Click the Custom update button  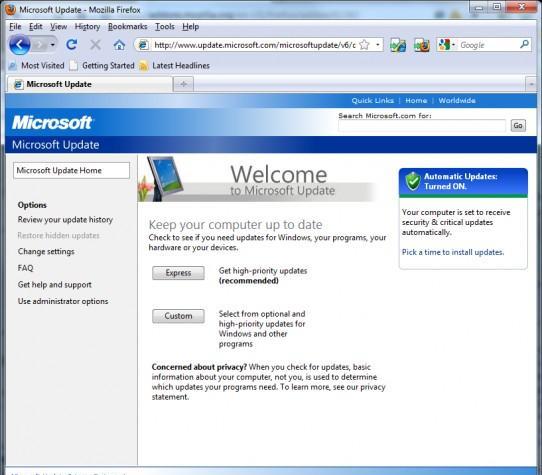[178, 316]
